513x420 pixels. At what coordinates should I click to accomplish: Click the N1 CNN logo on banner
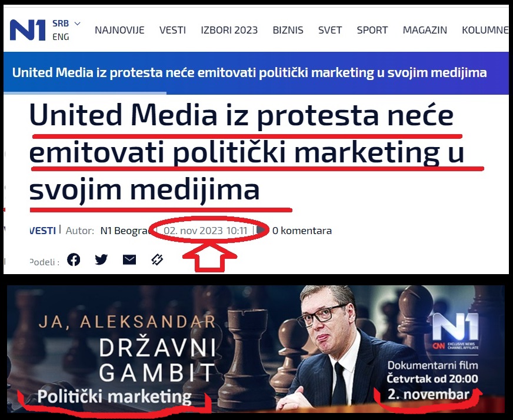coord(455,331)
